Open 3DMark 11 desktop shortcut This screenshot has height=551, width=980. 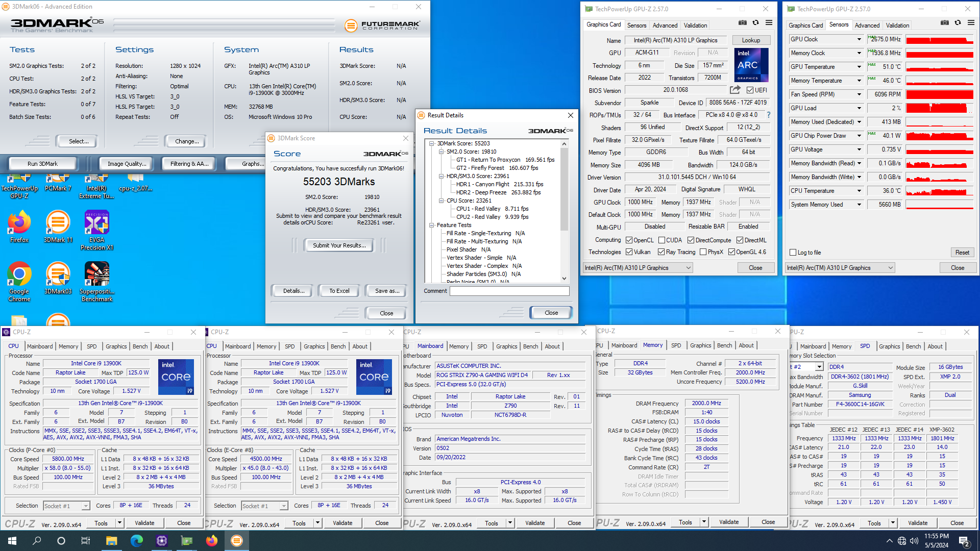click(58, 227)
